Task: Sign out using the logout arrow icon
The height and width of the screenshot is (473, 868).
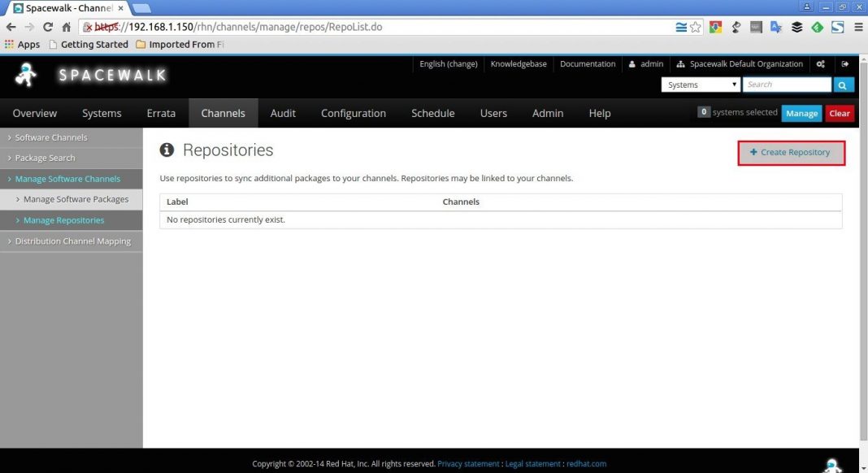Action: 845,63
